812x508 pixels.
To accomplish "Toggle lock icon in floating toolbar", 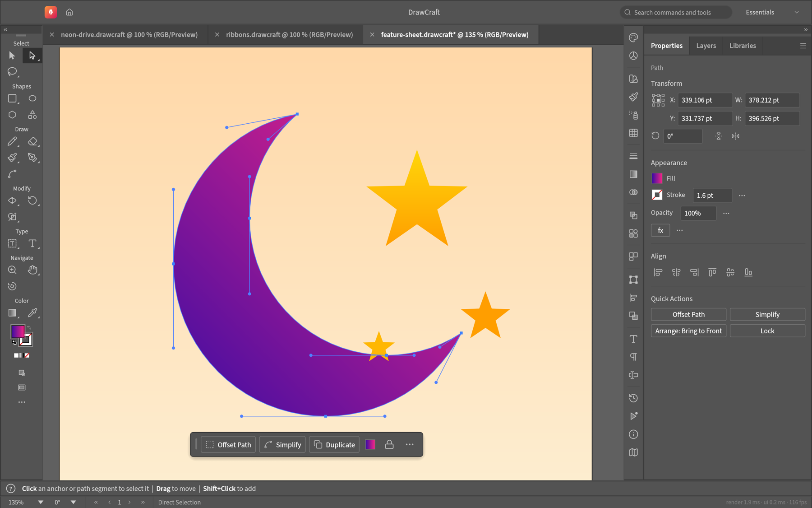I will pos(389,445).
